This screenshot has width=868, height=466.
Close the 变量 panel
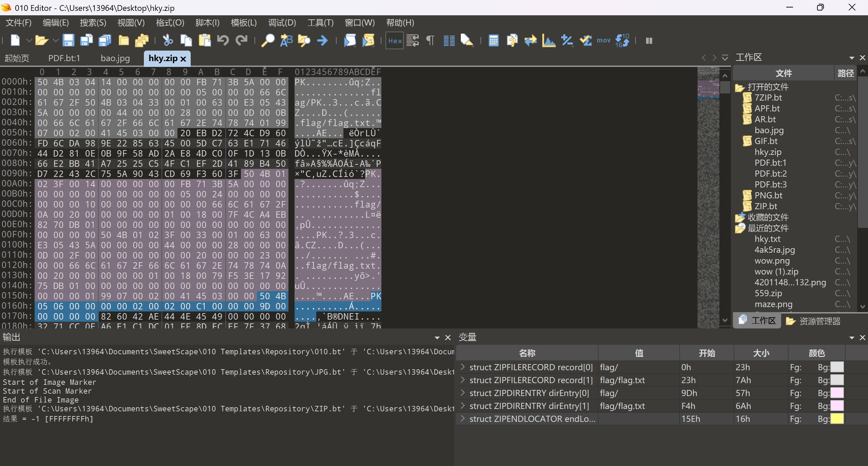[862, 338]
